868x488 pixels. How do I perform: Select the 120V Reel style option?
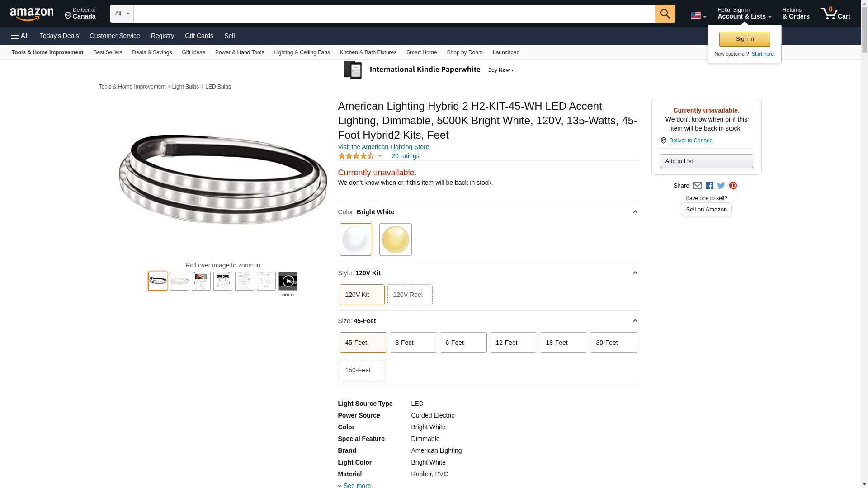(410, 295)
